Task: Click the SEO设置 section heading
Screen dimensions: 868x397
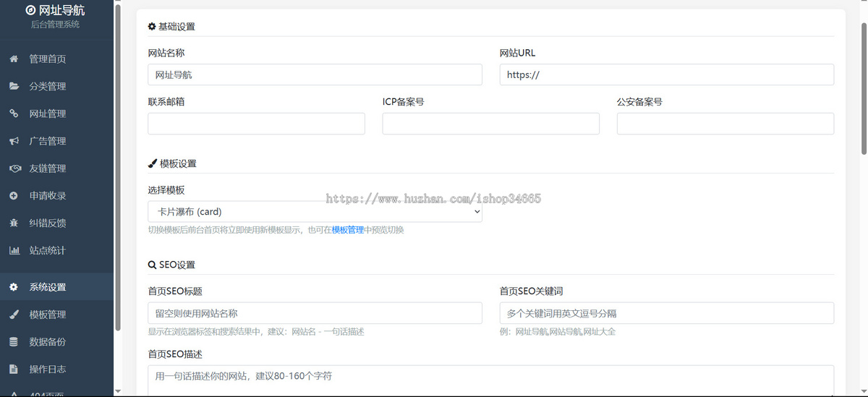Action: (x=171, y=265)
